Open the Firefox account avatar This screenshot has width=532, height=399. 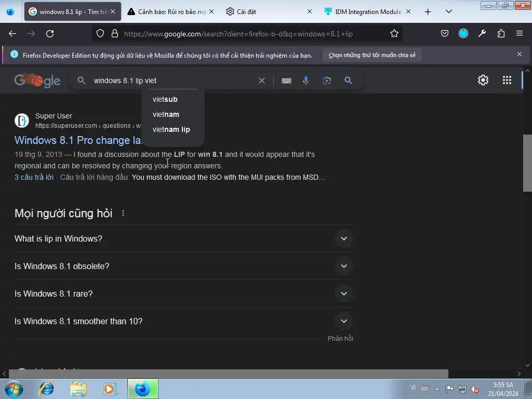[x=463, y=33]
